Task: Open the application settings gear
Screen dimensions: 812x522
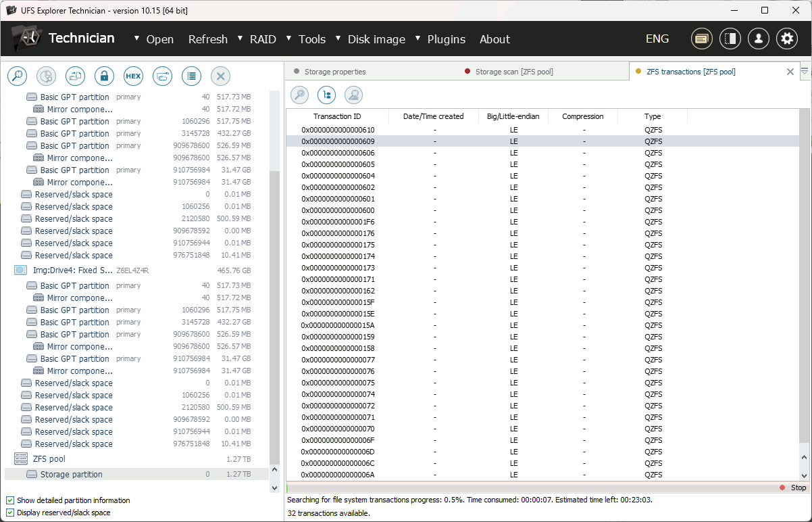Action: coord(786,39)
